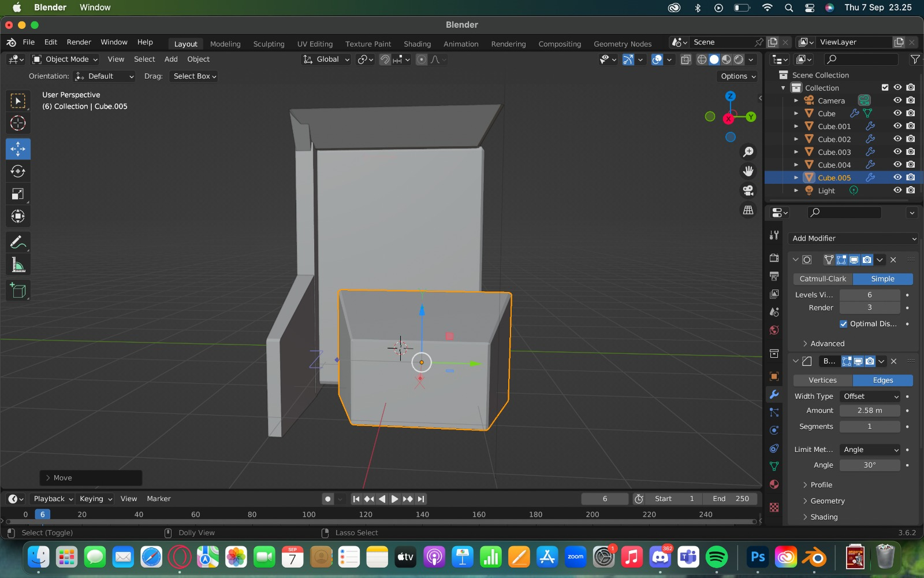This screenshot has width=924, height=578.
Task: Open the Modifier properties wrench tab
Action: tap(774, 395)
